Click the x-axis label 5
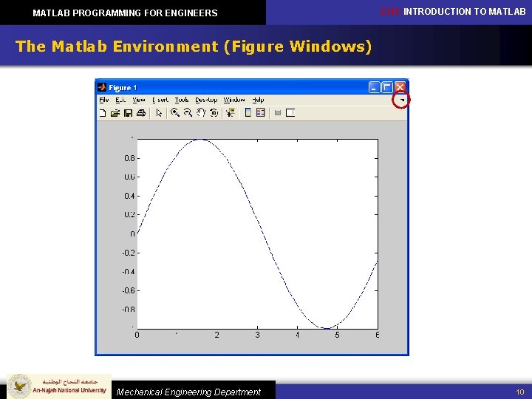The width and height of the screenshot is (532, 399). point(337,335)
